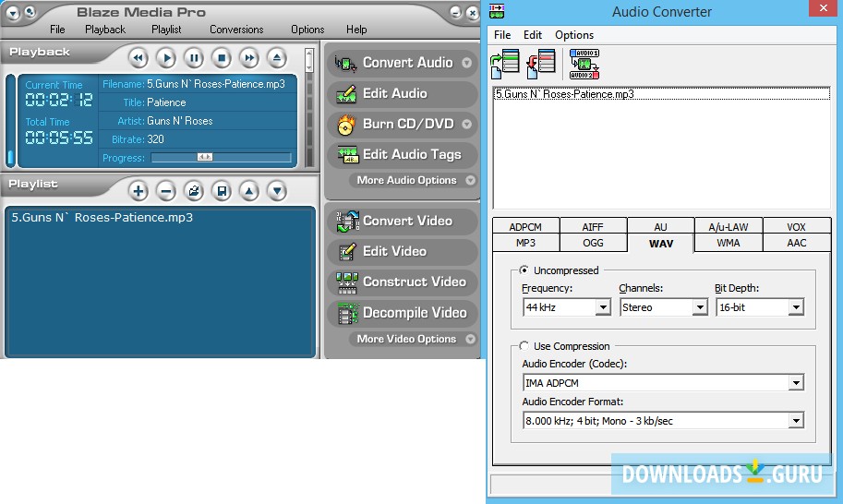Click Add Files icon in Audio Converter toolbar
This screenshot has width=843, height=504.
click(505, 64)
